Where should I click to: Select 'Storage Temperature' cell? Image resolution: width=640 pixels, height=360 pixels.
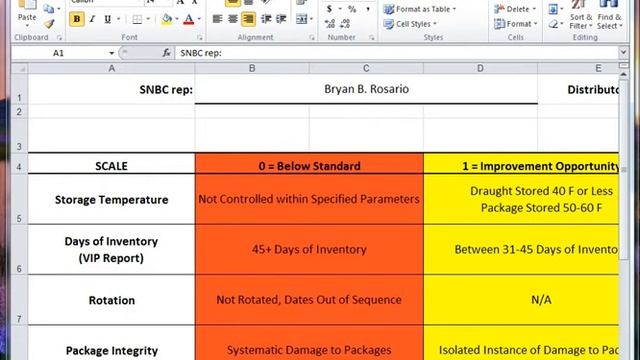click(x=111, y=200)
